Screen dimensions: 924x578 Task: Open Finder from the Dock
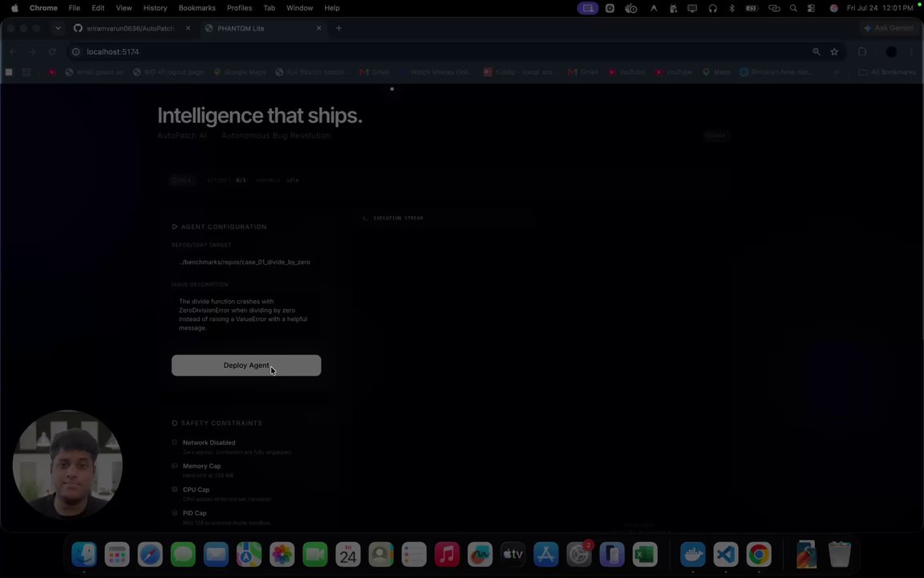[84, 555]
